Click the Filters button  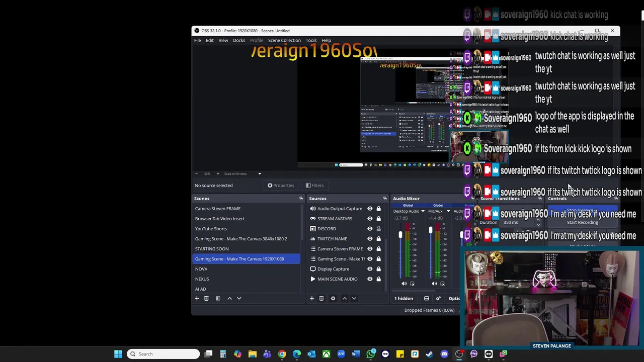coord(314,186)
